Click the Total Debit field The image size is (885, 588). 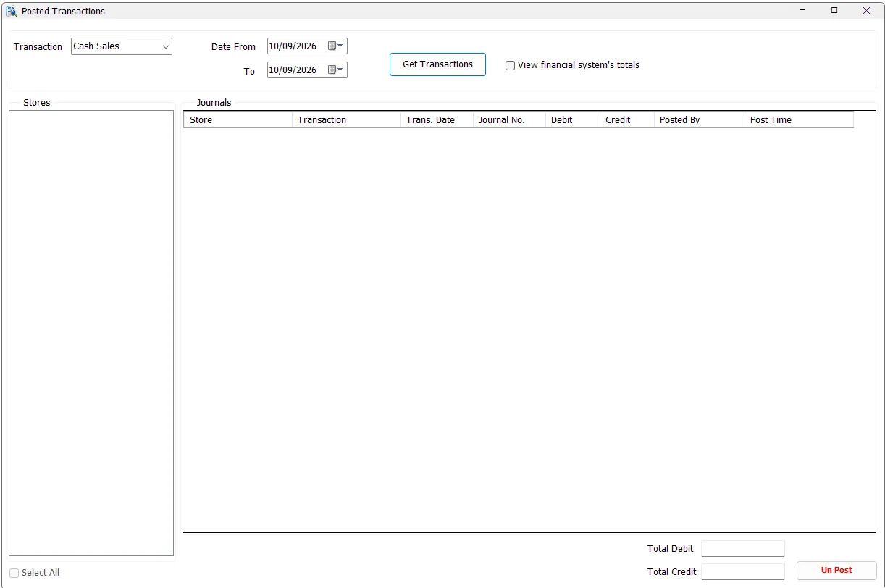(x=742, y=549)
